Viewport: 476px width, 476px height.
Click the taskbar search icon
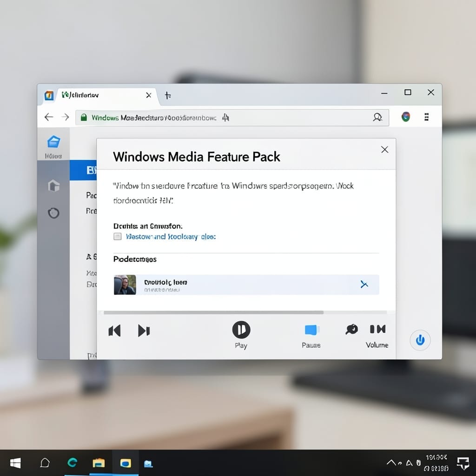pyautogui.click(x=45, y=463)
